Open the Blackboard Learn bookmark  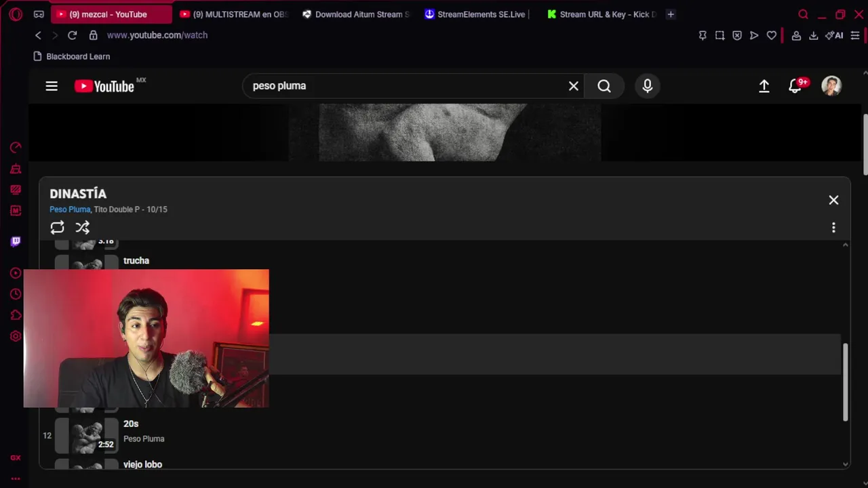[x=72, y=56]
